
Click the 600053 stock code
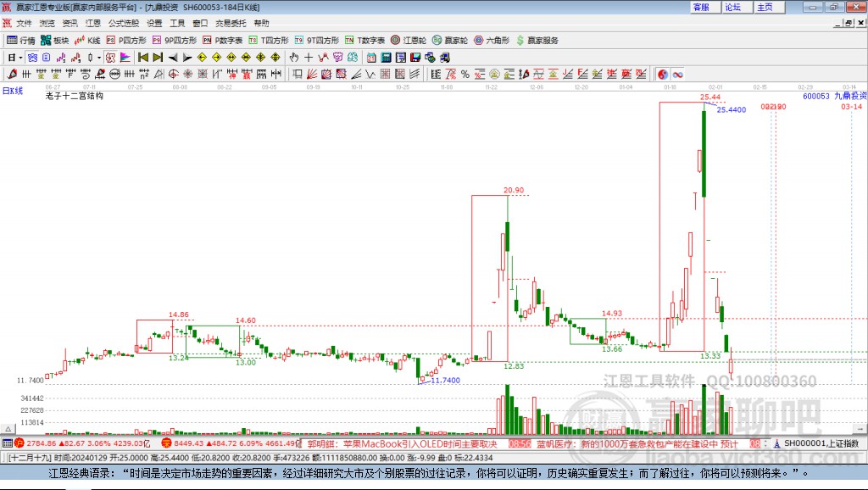[x=816, y=96]
